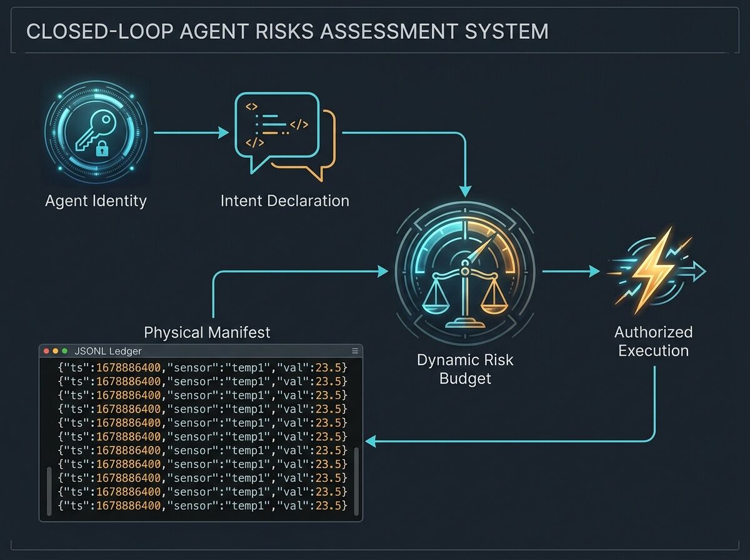
Task: Click the "Intent Declaration" text label
Action: [x=284, y=201]
